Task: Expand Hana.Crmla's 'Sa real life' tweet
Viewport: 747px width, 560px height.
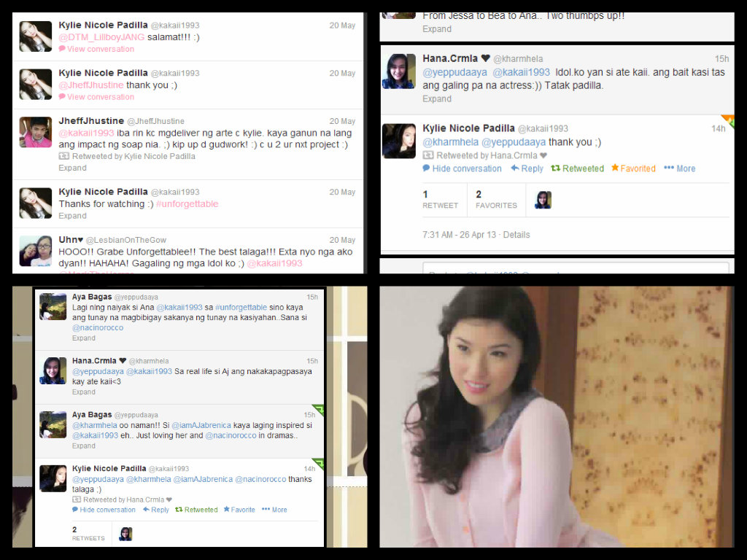Action: [x=84, y=392]
